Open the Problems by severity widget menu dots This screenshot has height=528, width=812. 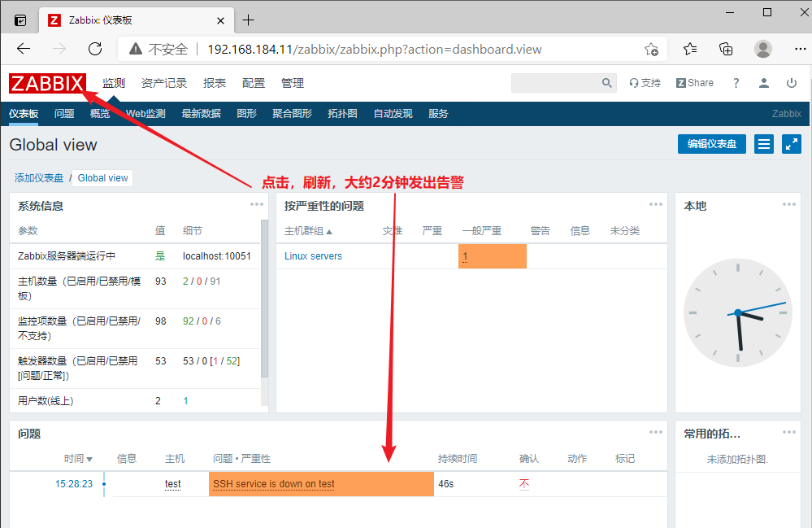click(656, 204)
